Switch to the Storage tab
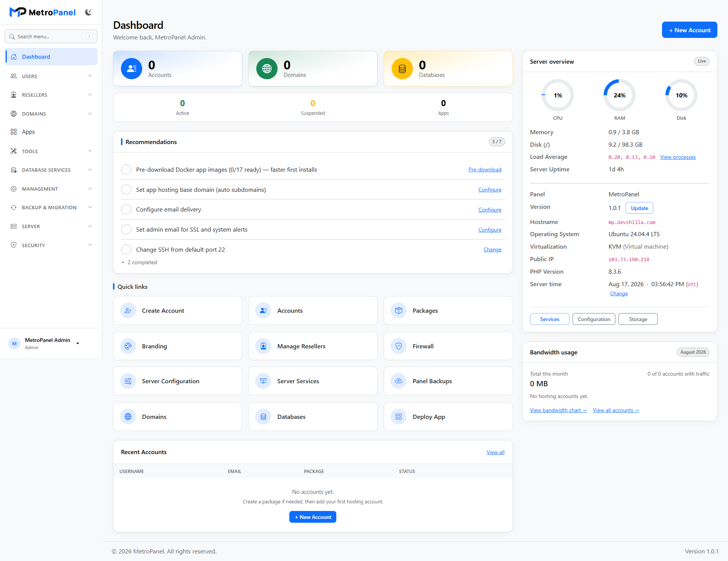The image size is (728, 561). point(638,319)
